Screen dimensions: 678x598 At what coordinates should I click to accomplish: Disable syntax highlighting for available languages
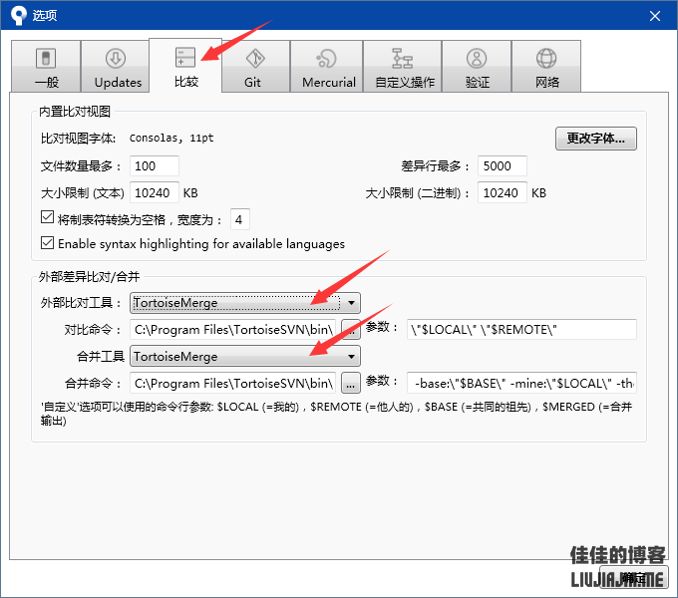(47, 243)
